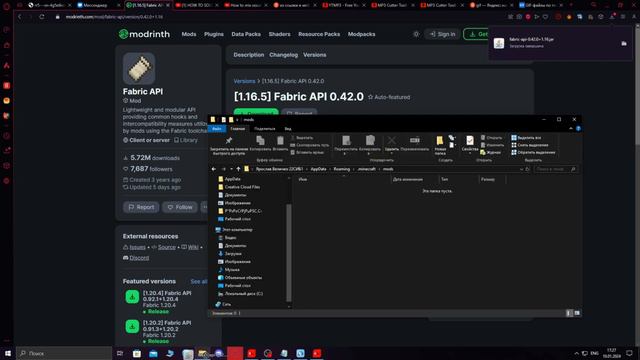The height and width of the screenshot is (360, 640).
Task: Click the Explorer search field
Action: 555,169
